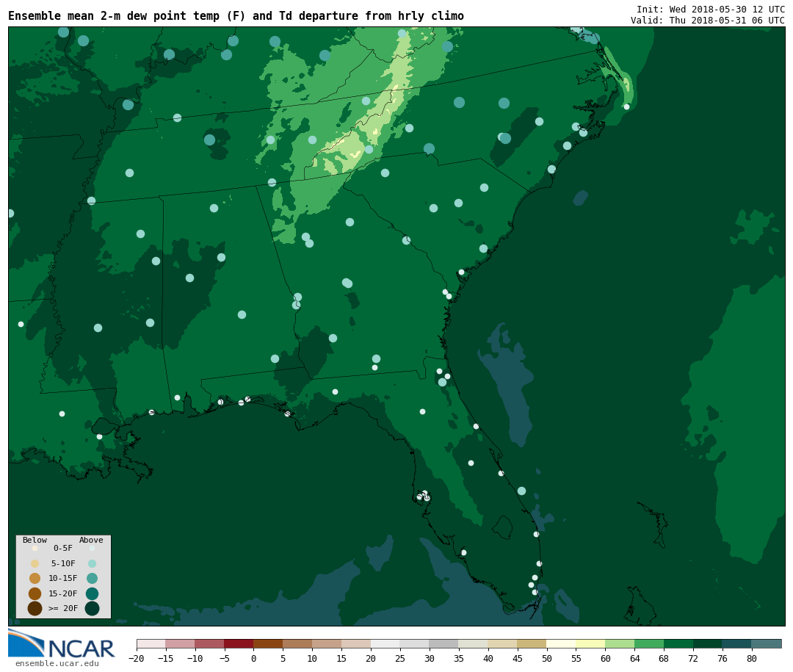Click the NCAR logo

pos(62,643)
